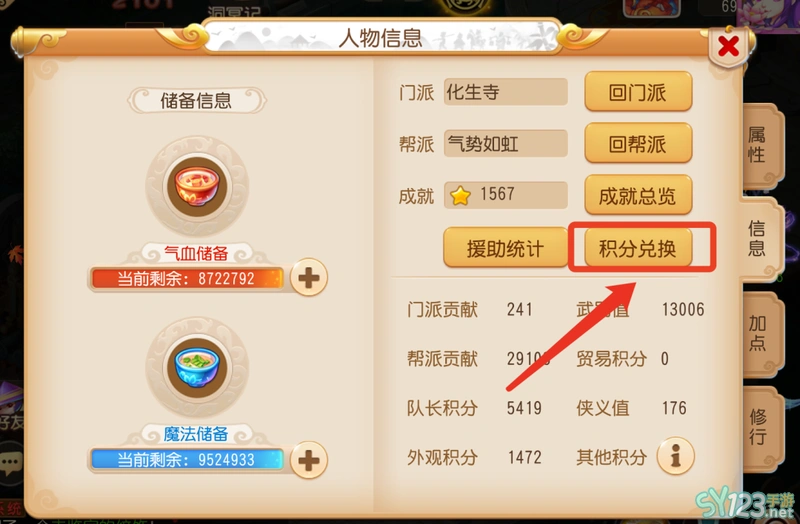
Task: Add to 气血储备 with plus button
Action: tap(309, 278)
